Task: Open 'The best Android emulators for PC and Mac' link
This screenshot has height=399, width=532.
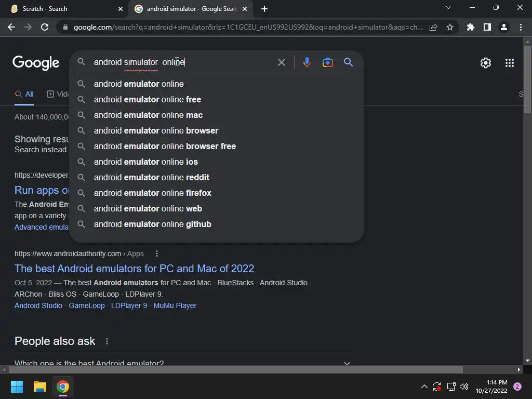Action: point(134,269)
